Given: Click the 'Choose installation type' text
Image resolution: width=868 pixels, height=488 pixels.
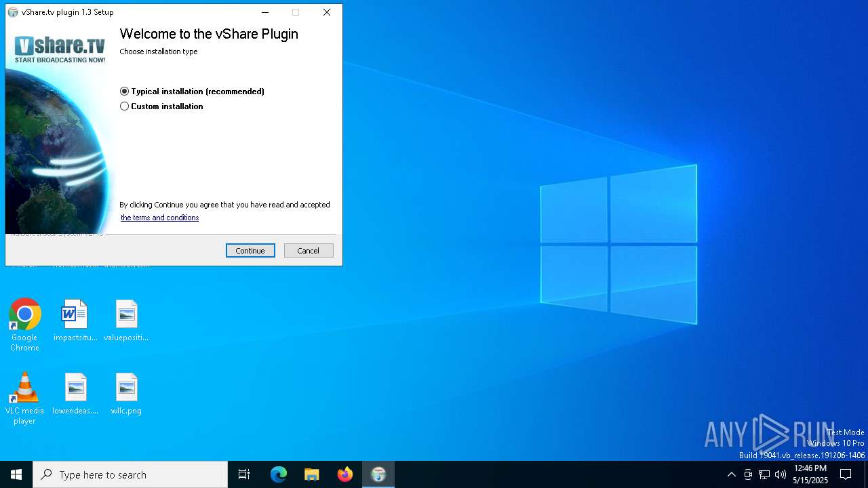Looking at the screenshot, I should tap(159, 52).
